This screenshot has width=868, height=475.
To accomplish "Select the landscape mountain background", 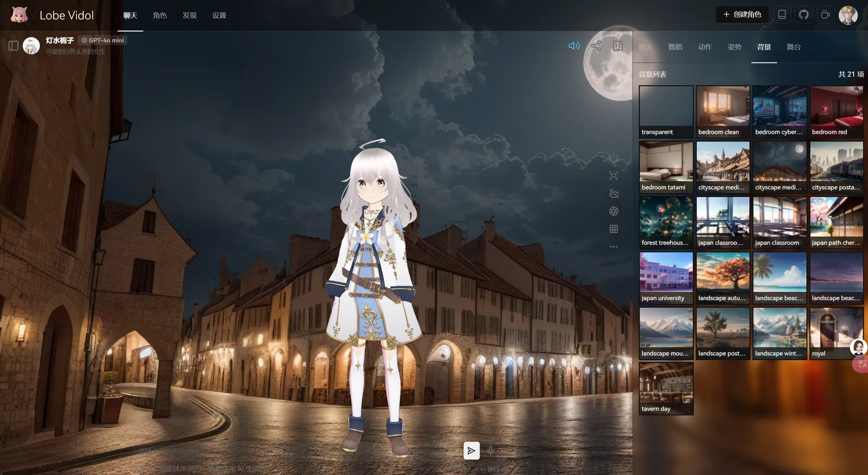I will click(x=666, y=333).
